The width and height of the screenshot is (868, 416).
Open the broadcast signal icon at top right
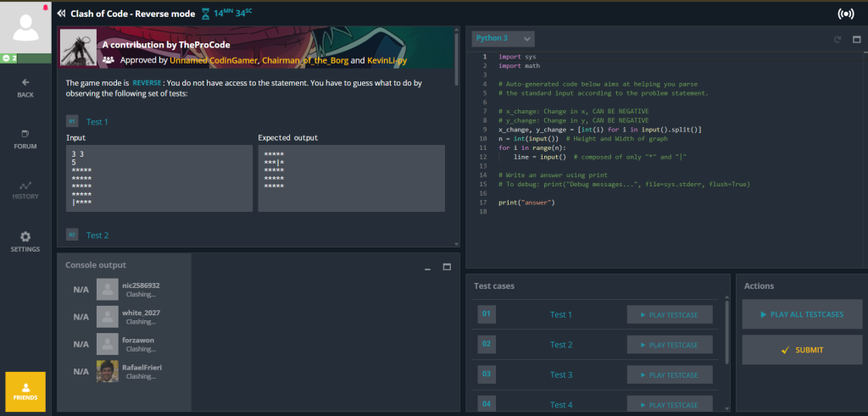(846, 14)
